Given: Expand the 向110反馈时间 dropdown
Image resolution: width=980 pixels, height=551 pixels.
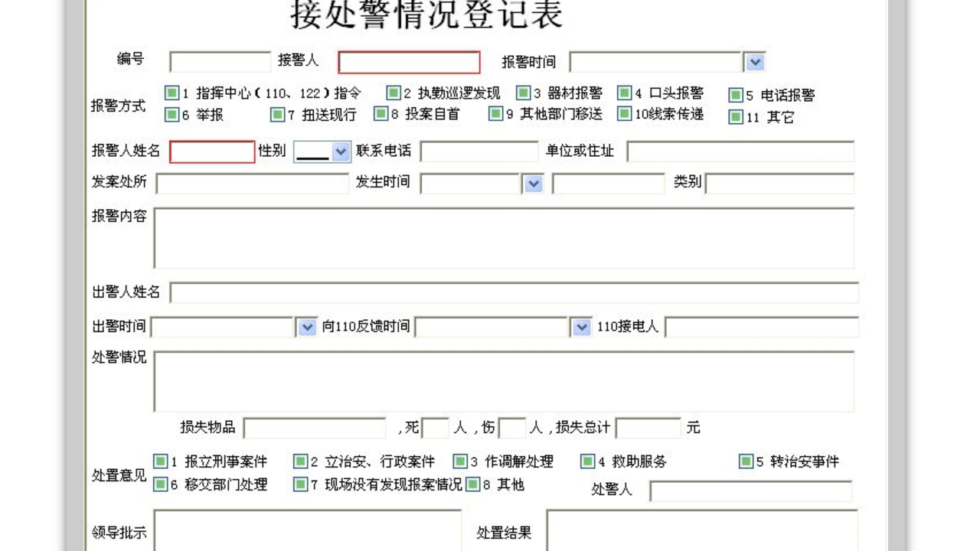Looking at the screenshot, I should coord(581,326).
